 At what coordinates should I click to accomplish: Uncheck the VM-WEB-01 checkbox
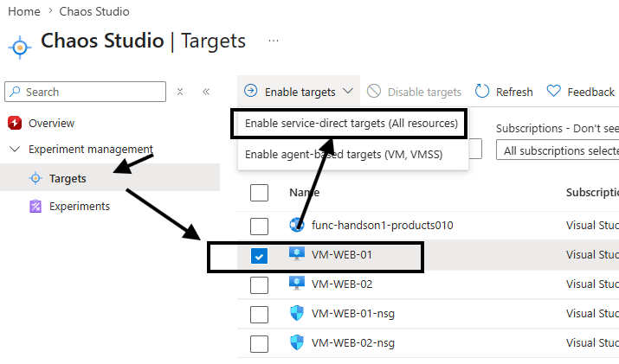click(x=259, y=256)
